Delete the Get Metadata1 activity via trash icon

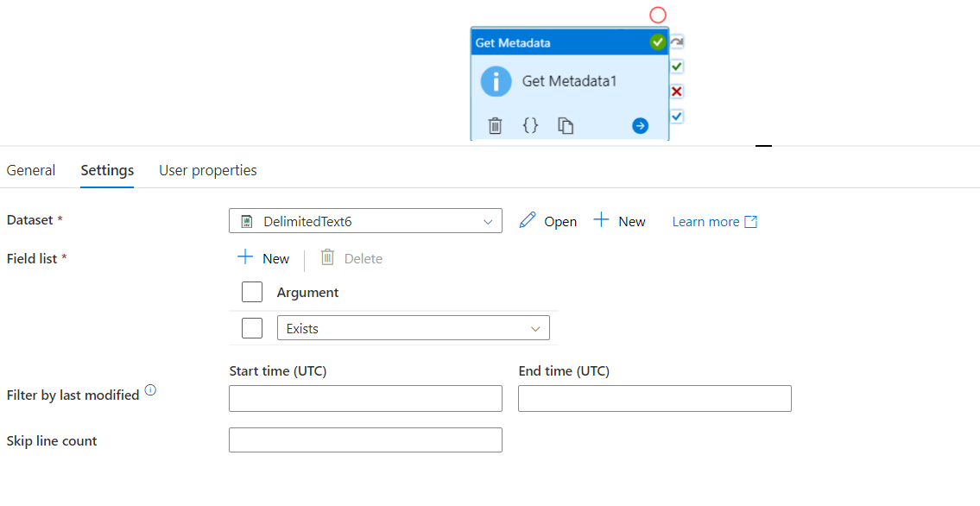click(495, 125)
